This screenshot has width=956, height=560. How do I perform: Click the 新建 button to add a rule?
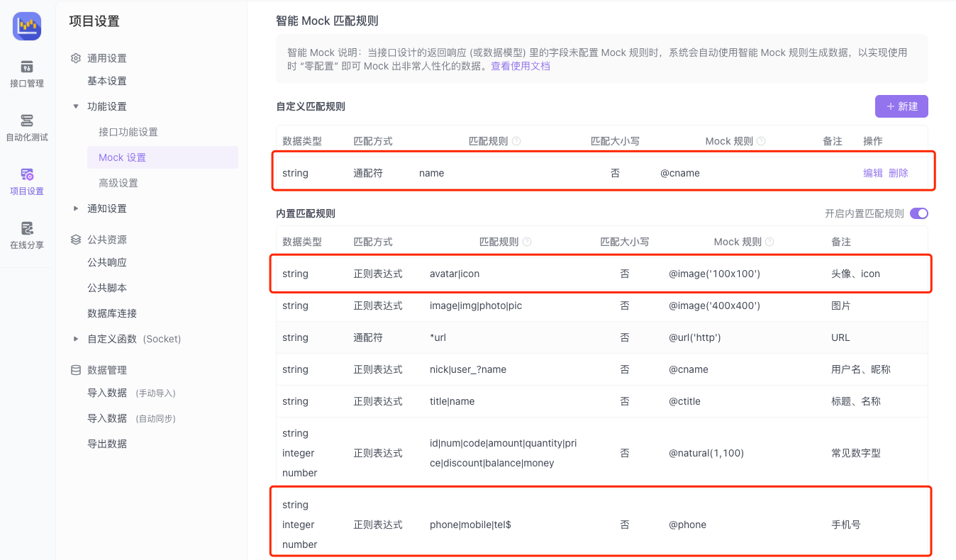pos(901,106)
